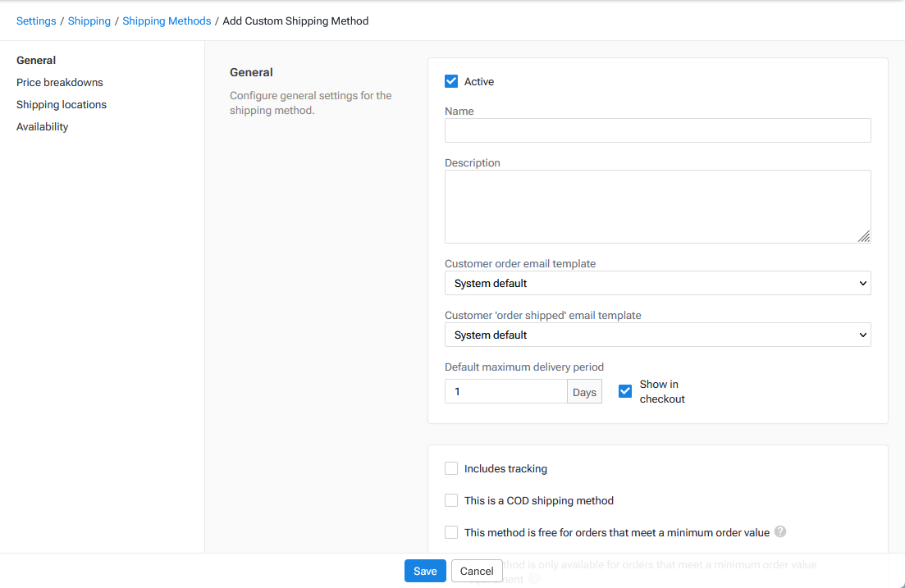Screen dimensions: 905x588
Task: Open the Customer order email template dropdown
Action: 657,282
